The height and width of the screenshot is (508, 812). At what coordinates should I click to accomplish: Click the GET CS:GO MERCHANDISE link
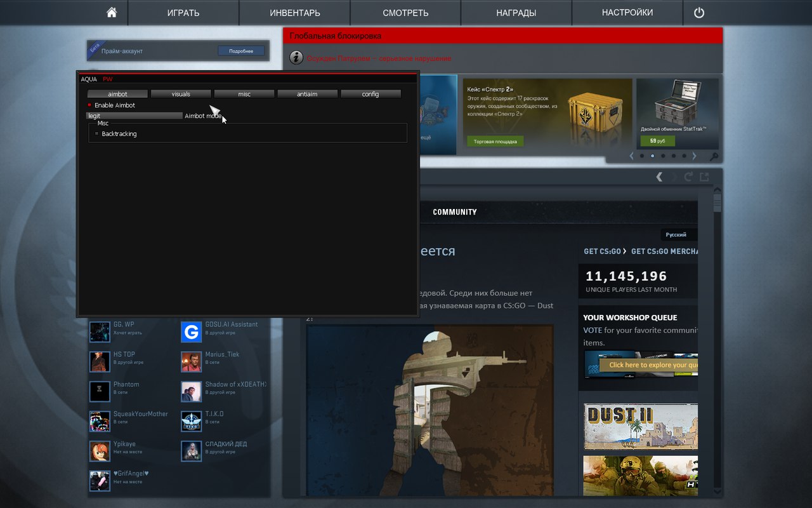pos(664,251)
